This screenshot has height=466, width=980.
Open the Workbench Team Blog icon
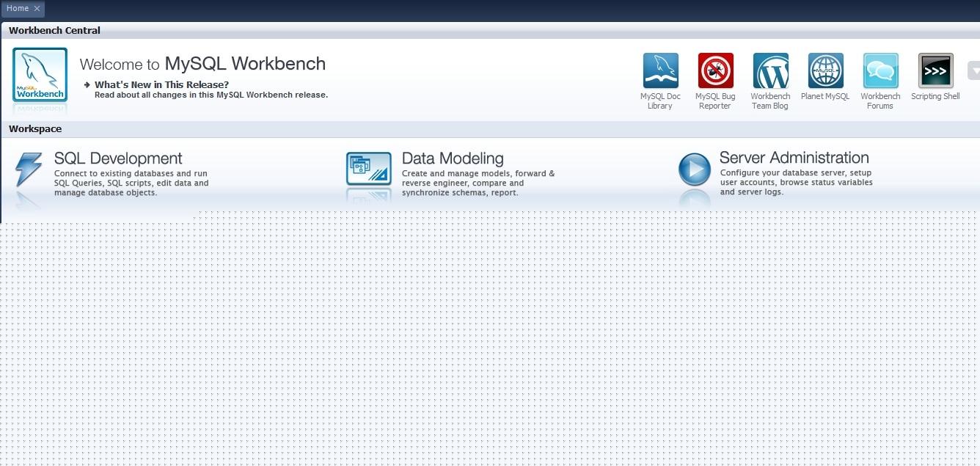[770, 70]
